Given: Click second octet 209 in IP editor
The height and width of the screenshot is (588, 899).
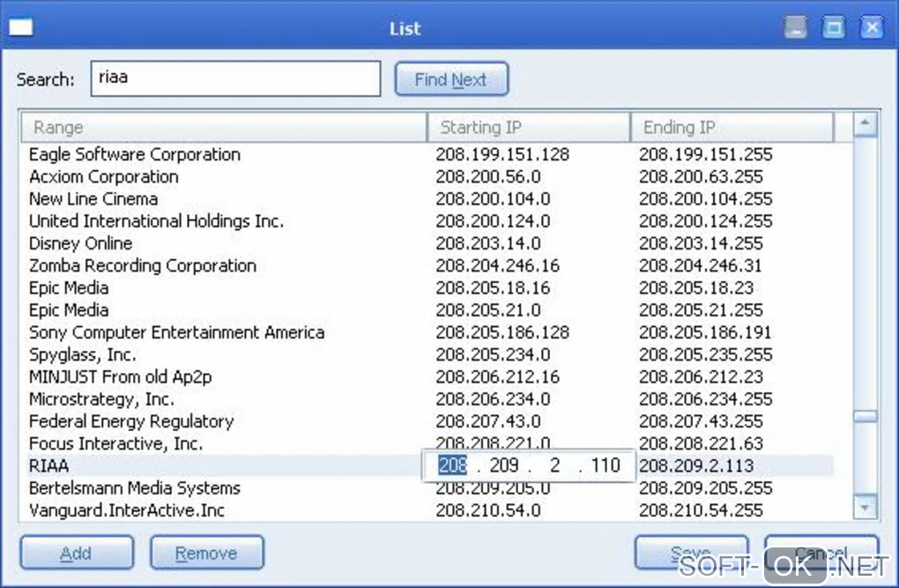Looking at the screenshot, I should point(504,465).
